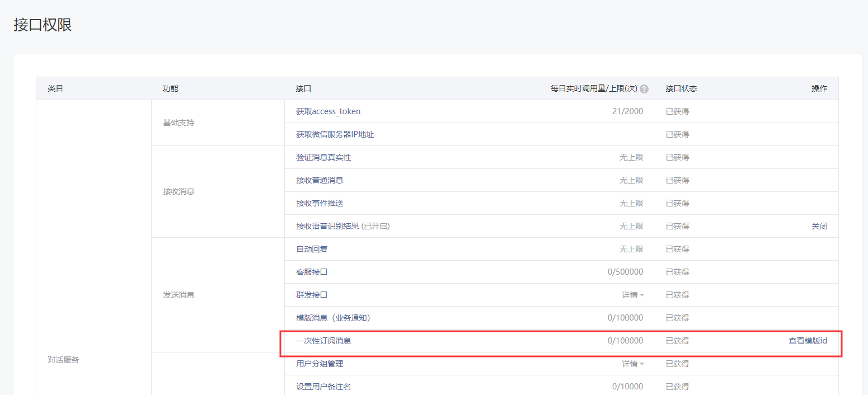The height and width of the screenshot is (395, 868).
Task: Click the 接口权限 page title
Action: [43, 25]
